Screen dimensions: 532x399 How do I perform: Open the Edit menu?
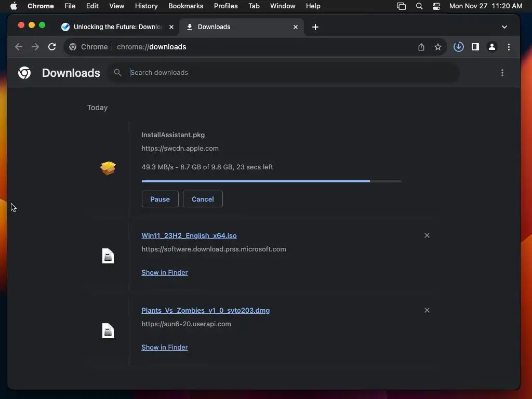(x=92, y=6)
